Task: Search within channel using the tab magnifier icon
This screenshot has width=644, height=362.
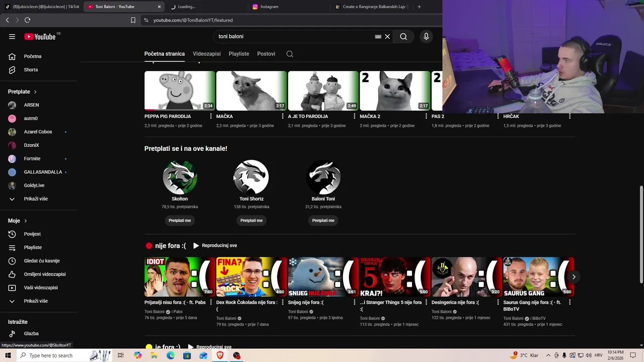Action: (290, 54)
